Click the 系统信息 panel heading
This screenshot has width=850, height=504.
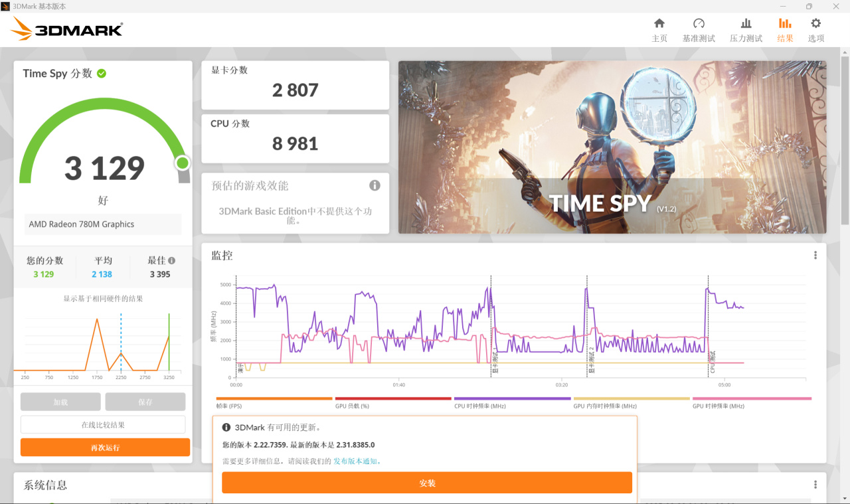click(45, 485)
